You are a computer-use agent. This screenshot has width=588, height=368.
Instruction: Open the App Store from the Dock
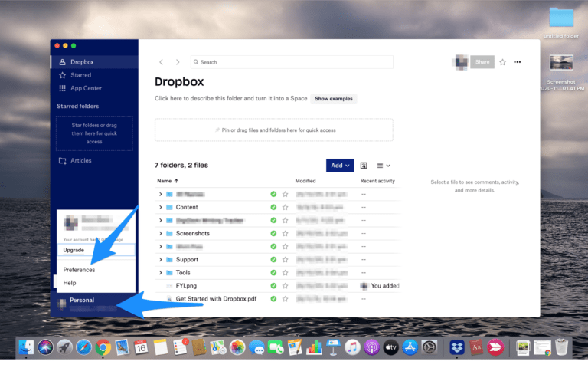pos(410,347)
